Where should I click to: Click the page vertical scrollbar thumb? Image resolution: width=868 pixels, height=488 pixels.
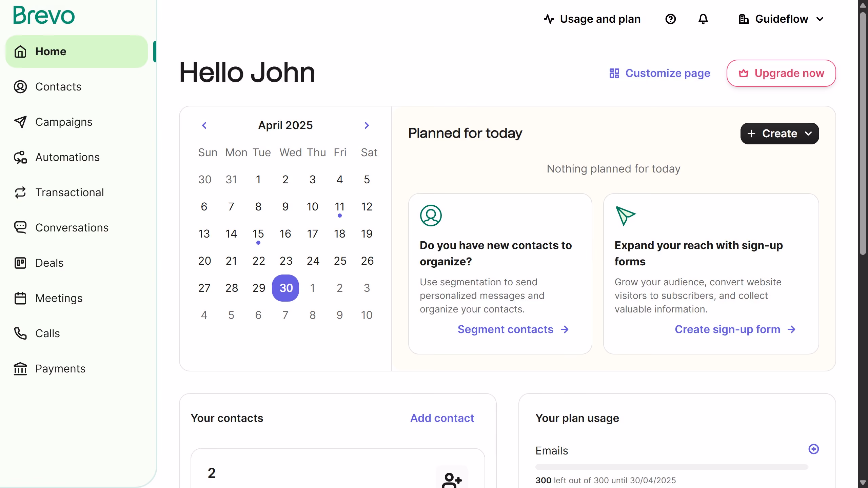click(x=863, y=133)
